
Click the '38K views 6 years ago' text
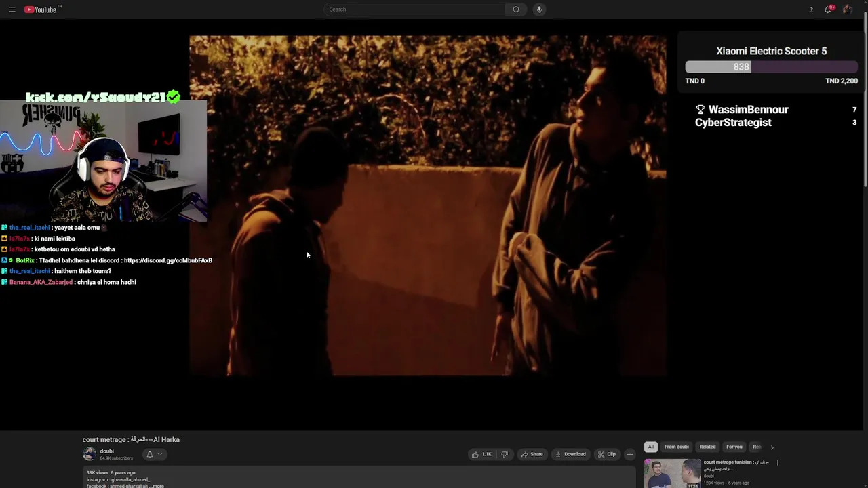111,472
